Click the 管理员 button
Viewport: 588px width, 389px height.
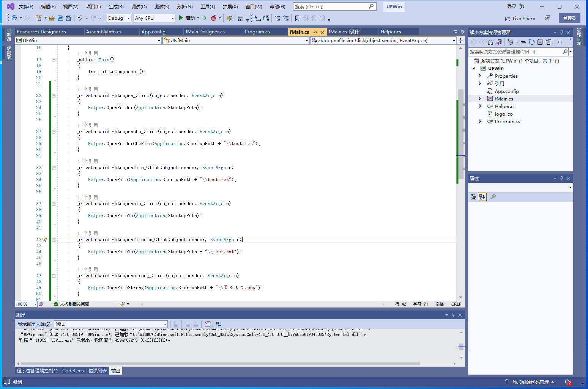click(x=569, y=18)
